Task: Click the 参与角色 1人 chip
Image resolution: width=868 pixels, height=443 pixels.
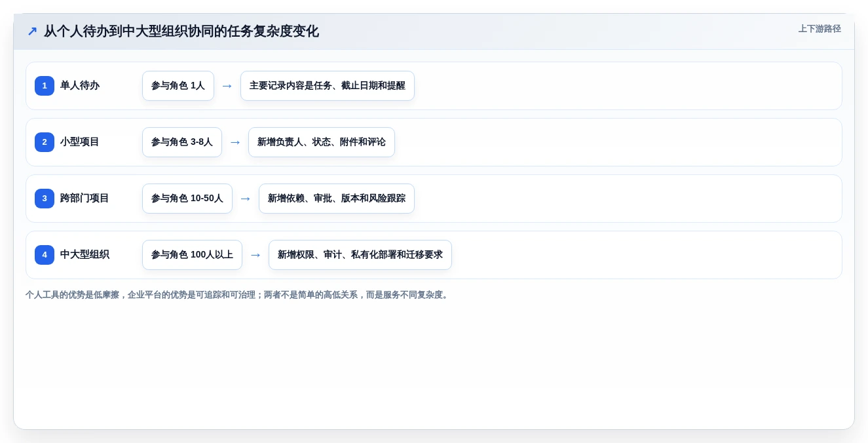Action: (178, 86)
